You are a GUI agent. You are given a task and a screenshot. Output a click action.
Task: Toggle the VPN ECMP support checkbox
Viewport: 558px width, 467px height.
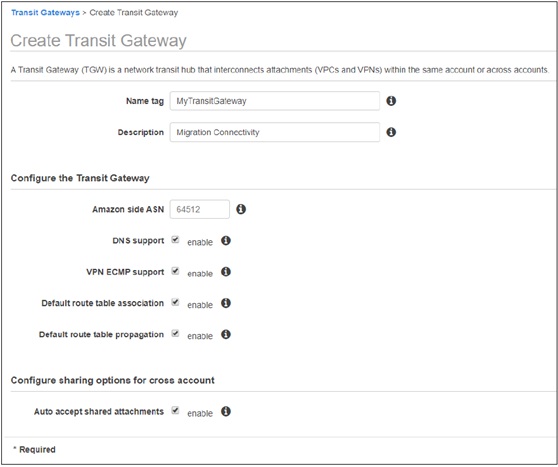click(x=175, y=271)
